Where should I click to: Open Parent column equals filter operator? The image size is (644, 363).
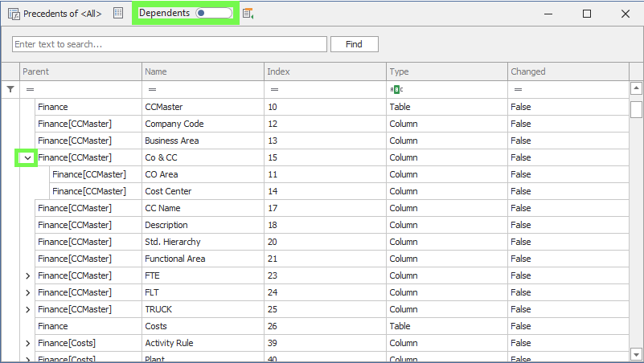30,90
